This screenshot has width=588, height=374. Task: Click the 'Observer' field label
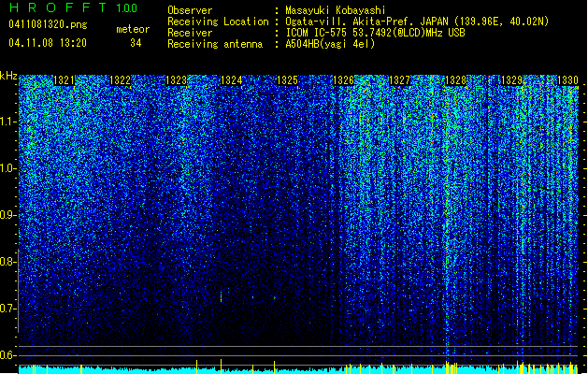[190, 10]
